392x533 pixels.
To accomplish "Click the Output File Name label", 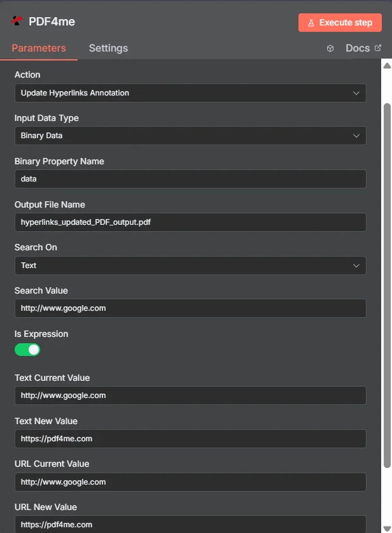I will 50,204.
